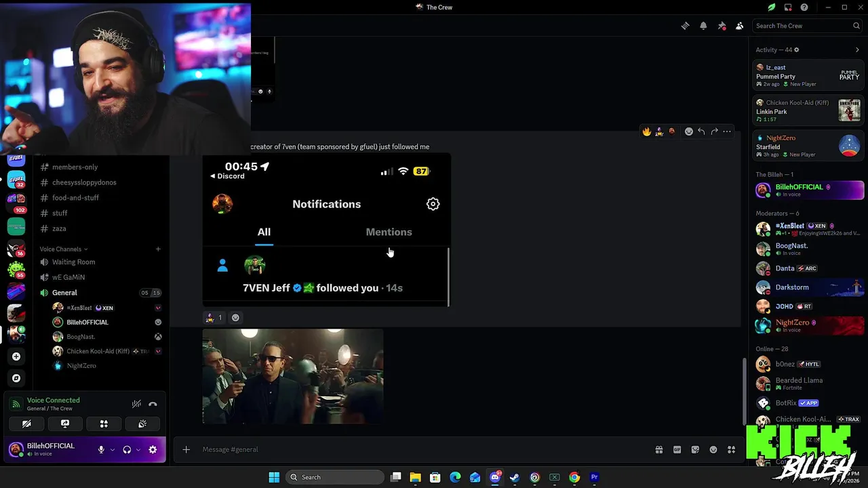
Task: Open the add reaction smiley on message toolbar
Action: (688, 131)
